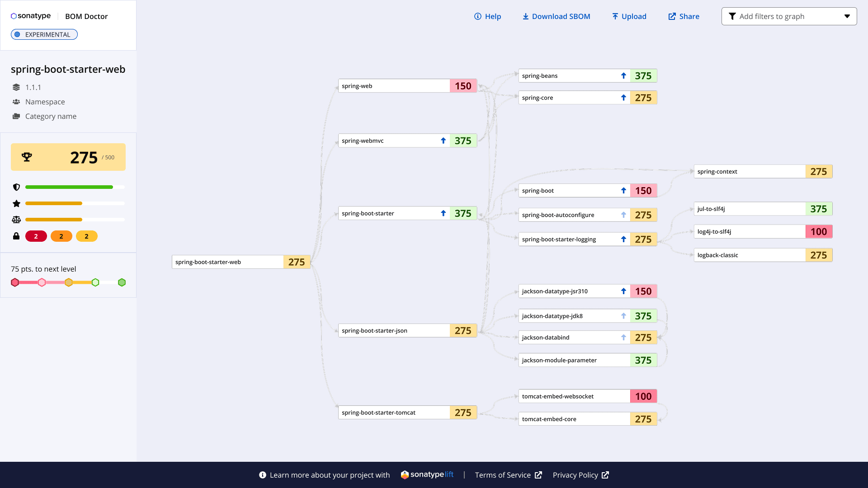The height and width of the screenshot is (488, 868).
Task: Click last green hexagon level marker
Action: tap(122, 282)
